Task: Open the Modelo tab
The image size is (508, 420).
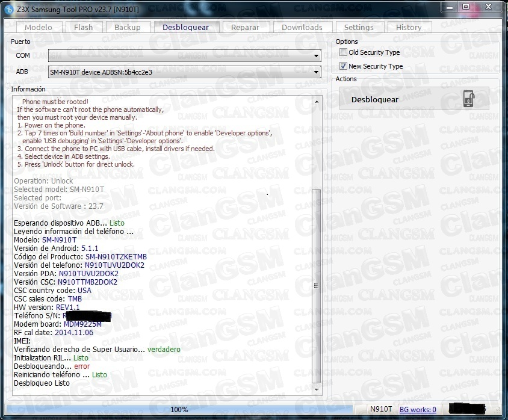Action: (x=39, y=27)
